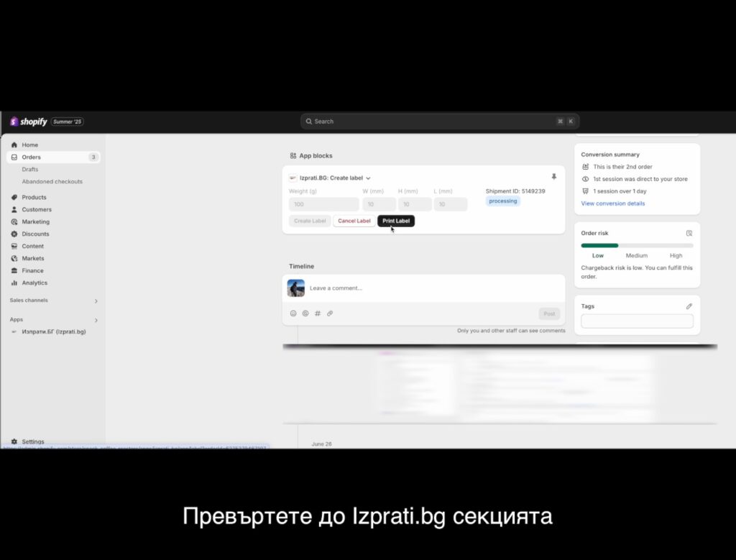Viewport: 736px width, 560px height.
Task: Click the Order risk level bar
Action: 637,246
